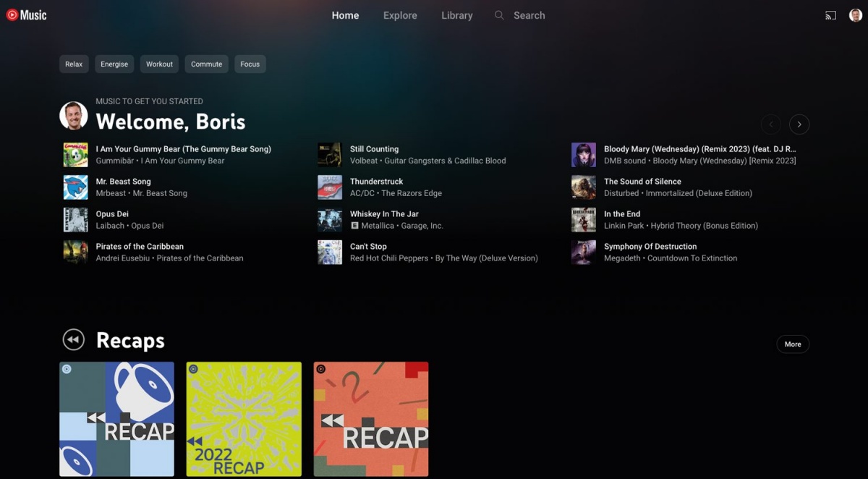Screen dimensions: 868x479
Task: Select the Relax mood chip
Action: click(74, 64)
